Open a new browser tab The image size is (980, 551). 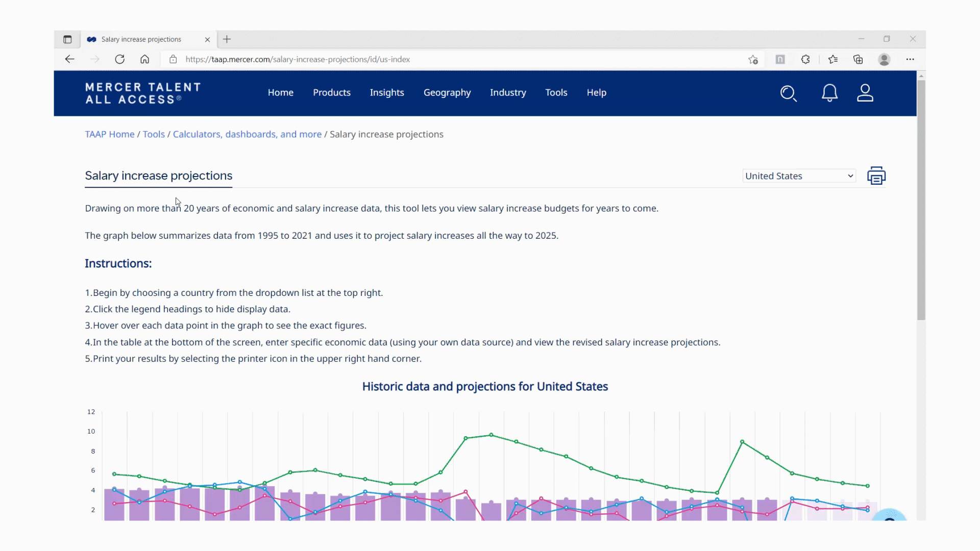coord(227,39)
